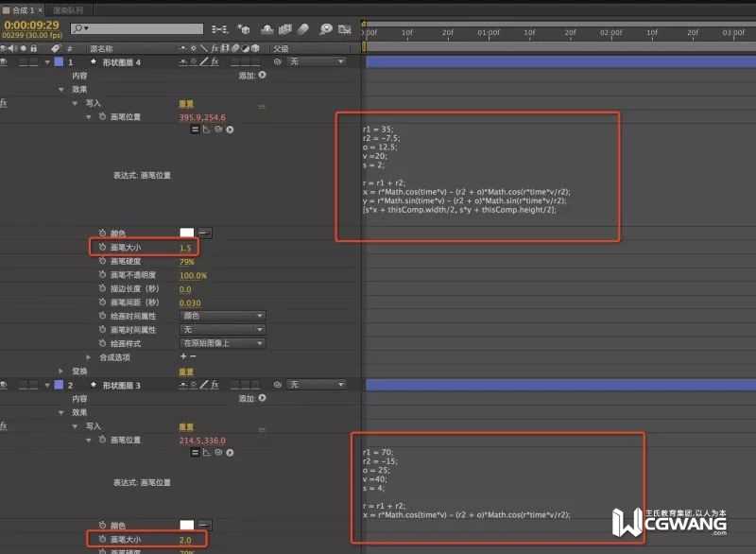Expand the 合成选项 group
Image resolution: width=756 pixels, height=554 pixels.
pos(88,357)
